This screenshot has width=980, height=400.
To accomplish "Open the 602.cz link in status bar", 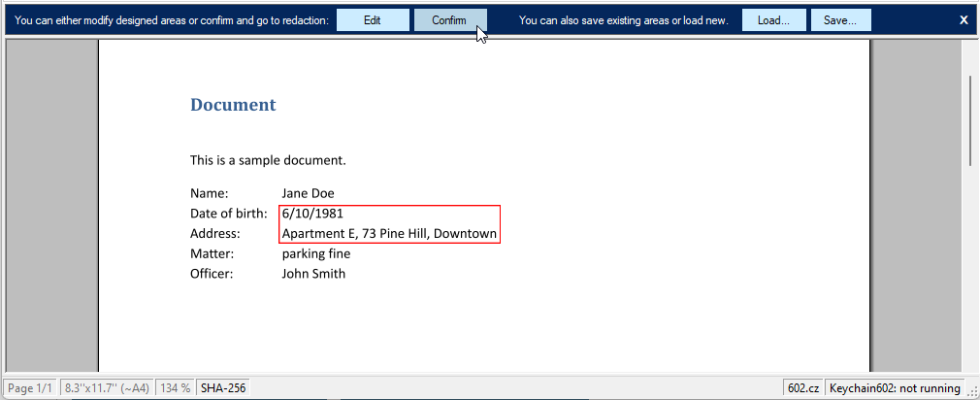I will 802,388.
